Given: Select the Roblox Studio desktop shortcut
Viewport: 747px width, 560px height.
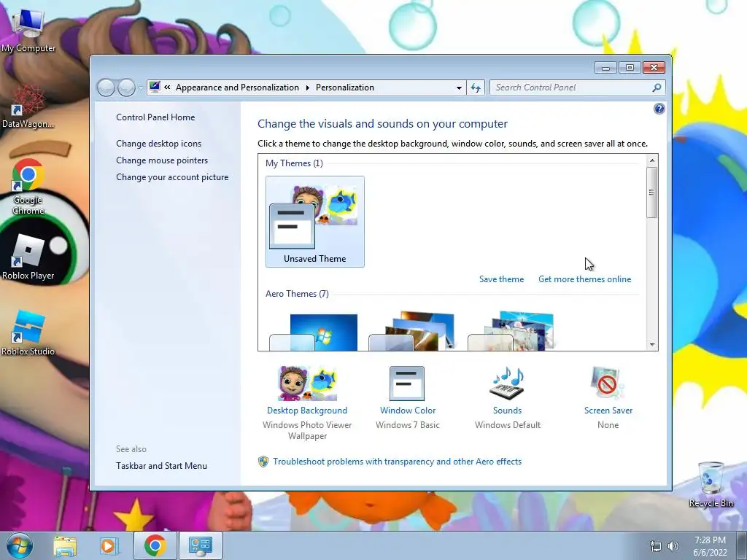Looking at the screenshot, I should 28,333.
